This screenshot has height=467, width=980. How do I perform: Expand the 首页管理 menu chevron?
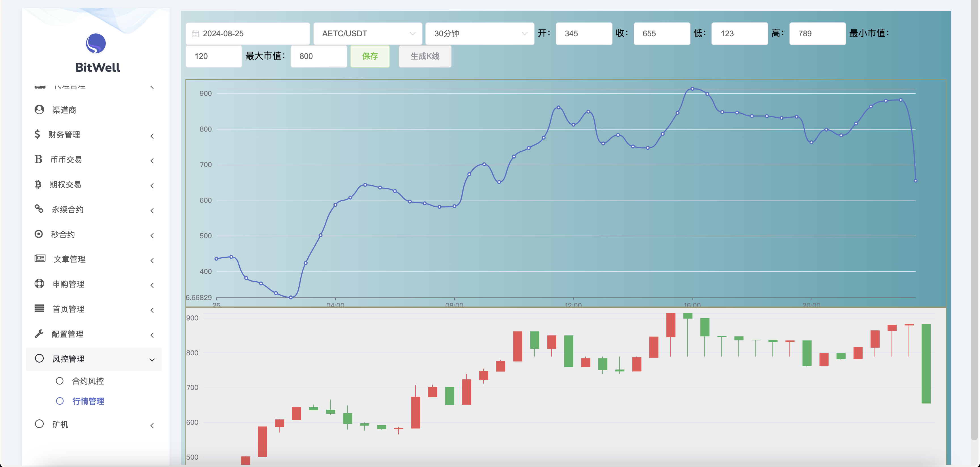pyautogui.click(x=152, y=310)
